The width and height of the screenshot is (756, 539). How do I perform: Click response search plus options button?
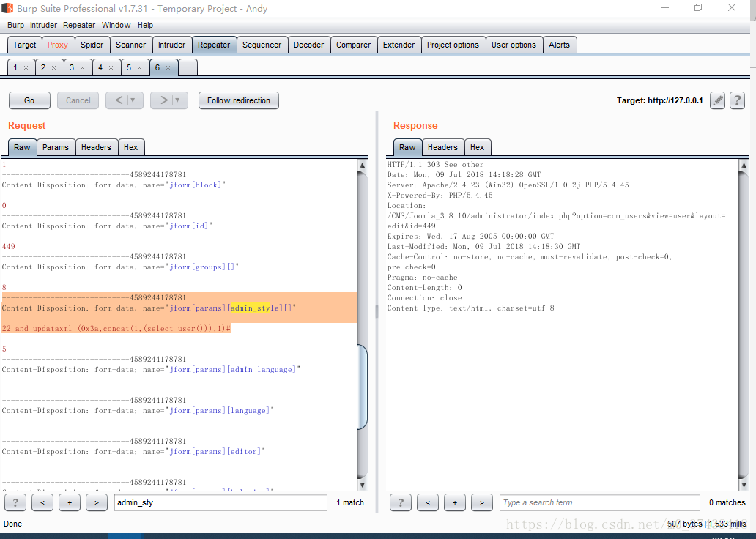pyautogui.click(x=455, y=502)
